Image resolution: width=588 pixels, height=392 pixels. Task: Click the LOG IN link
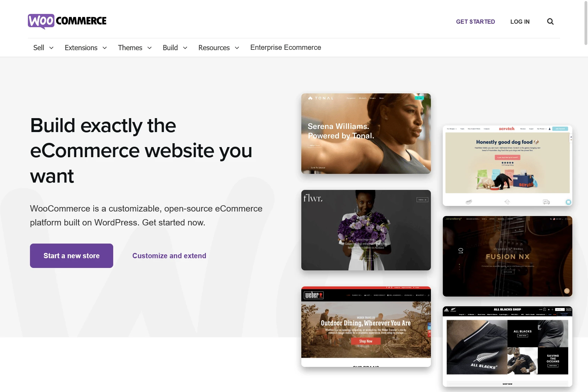pos(520,22)
